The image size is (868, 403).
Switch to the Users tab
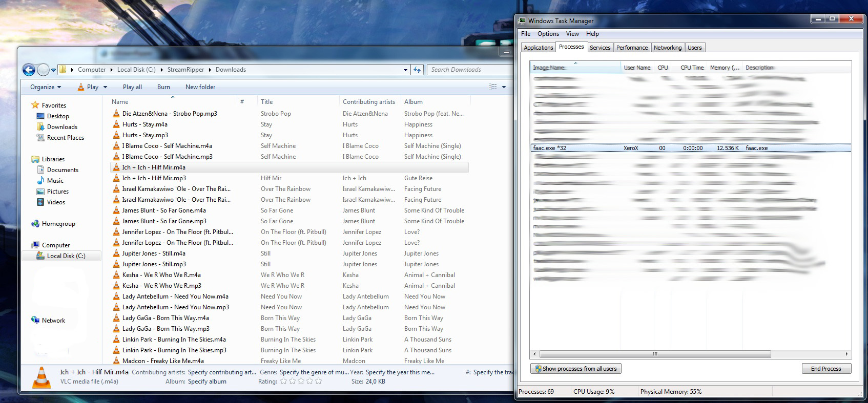click(695, 48)
